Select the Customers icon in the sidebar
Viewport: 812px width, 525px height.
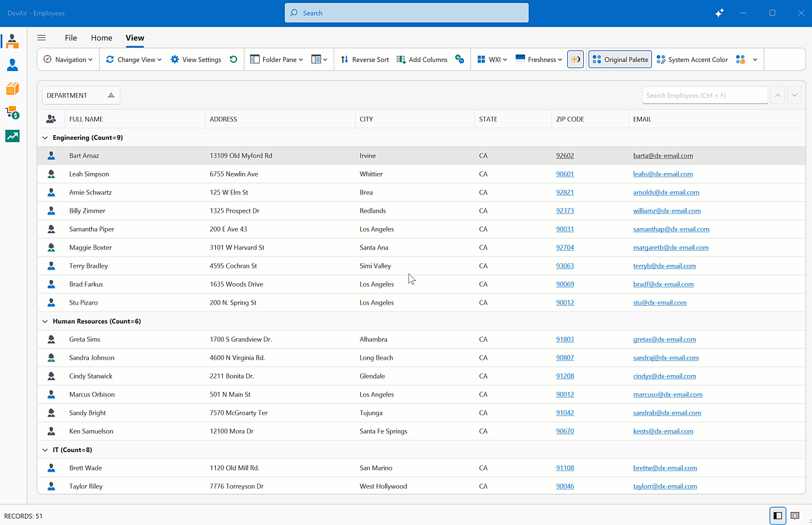[12, 65]
